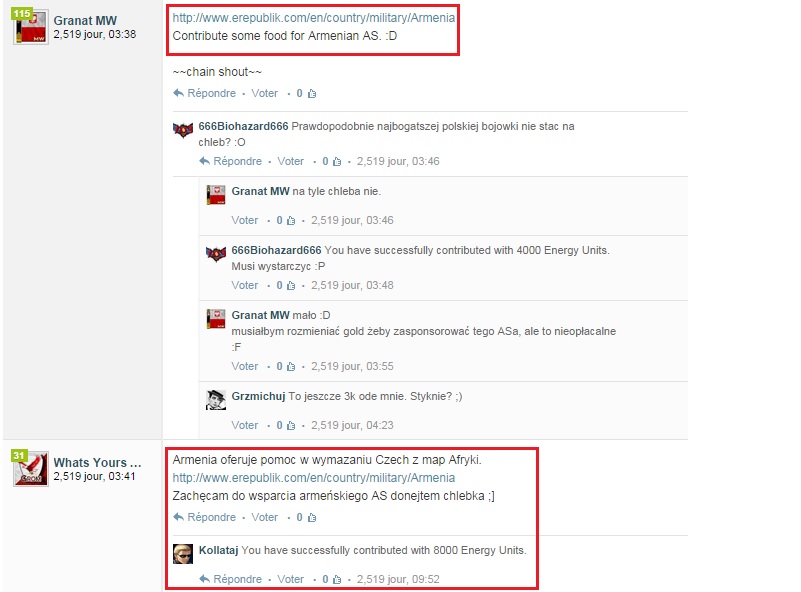Click Voter on the 03:55 Granat MW comment
This screenshot has height=592, width=801.
pyautogui.click(x=245, y=366)
